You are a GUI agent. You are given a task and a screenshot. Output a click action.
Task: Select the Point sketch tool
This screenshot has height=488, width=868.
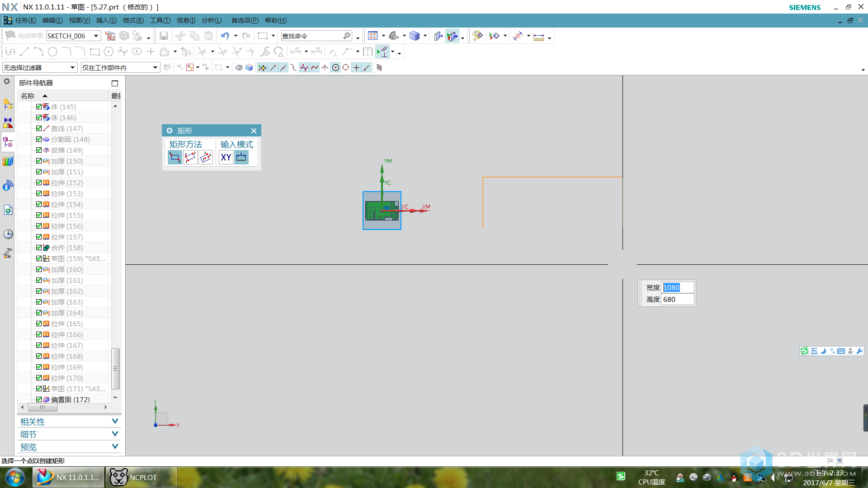tap(151, 52)
